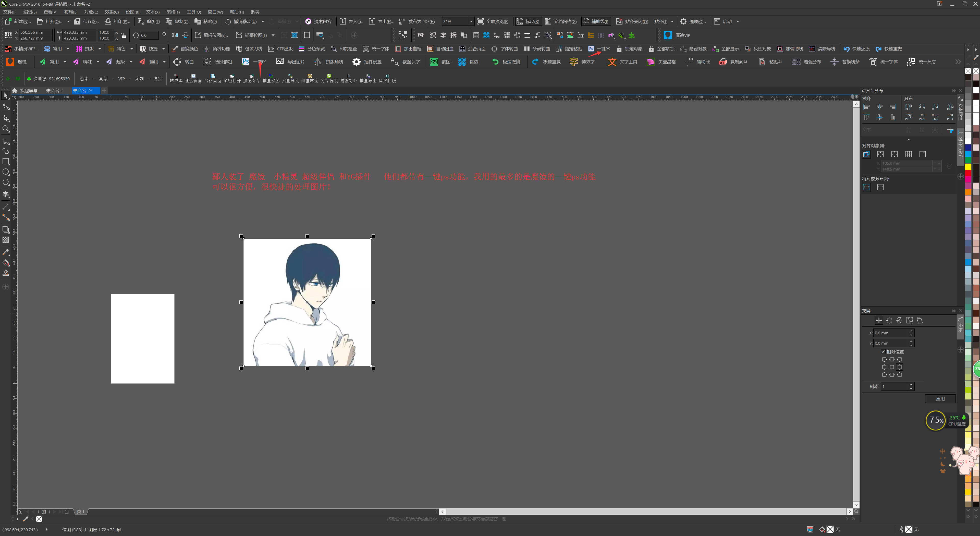This screenshot has width=980, height=536.
Task: Select the Rectangle tool in toolbox
Action: pos(6,162)
